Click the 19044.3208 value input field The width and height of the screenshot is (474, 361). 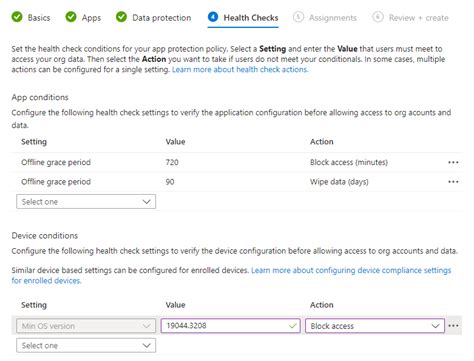click(230, 326)
